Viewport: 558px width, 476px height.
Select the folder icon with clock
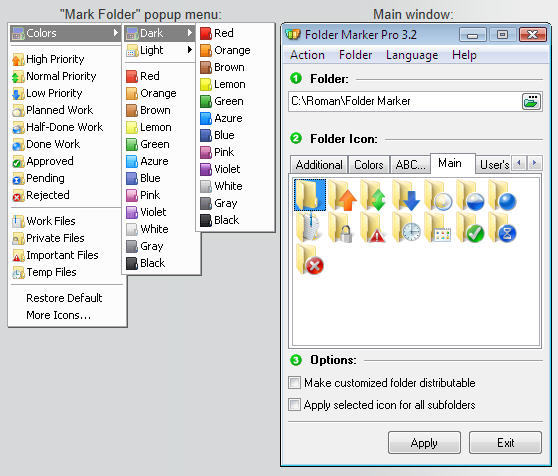pos(406,228)
